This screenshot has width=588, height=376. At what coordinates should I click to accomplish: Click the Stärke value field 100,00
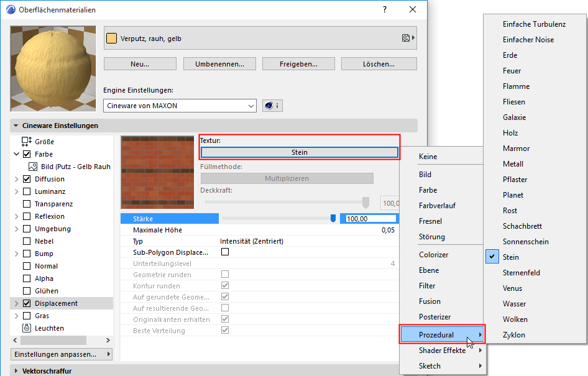[x=369, y=219]
